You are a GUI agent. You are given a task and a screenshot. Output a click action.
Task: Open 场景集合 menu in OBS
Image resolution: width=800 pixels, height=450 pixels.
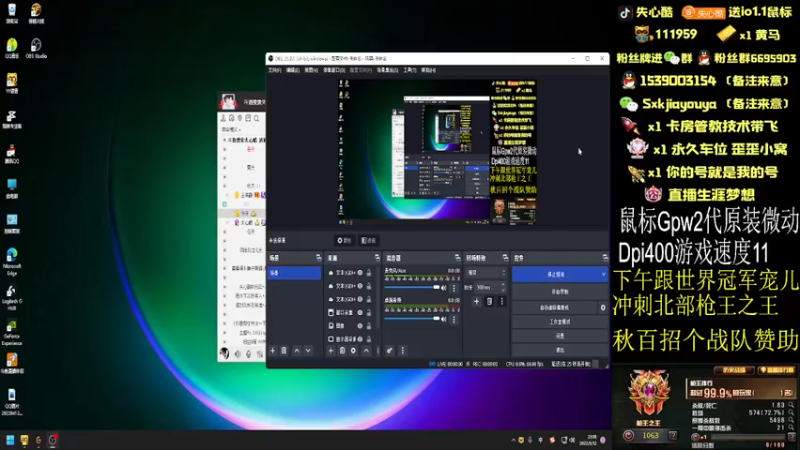pos(387,70)
